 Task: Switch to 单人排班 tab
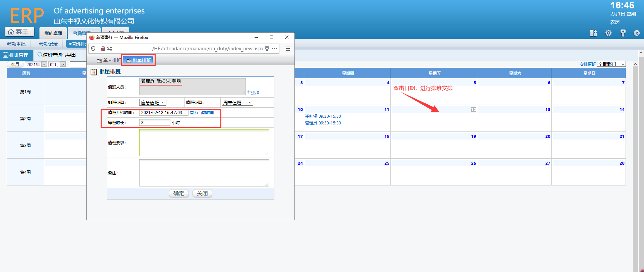[108, 60]
